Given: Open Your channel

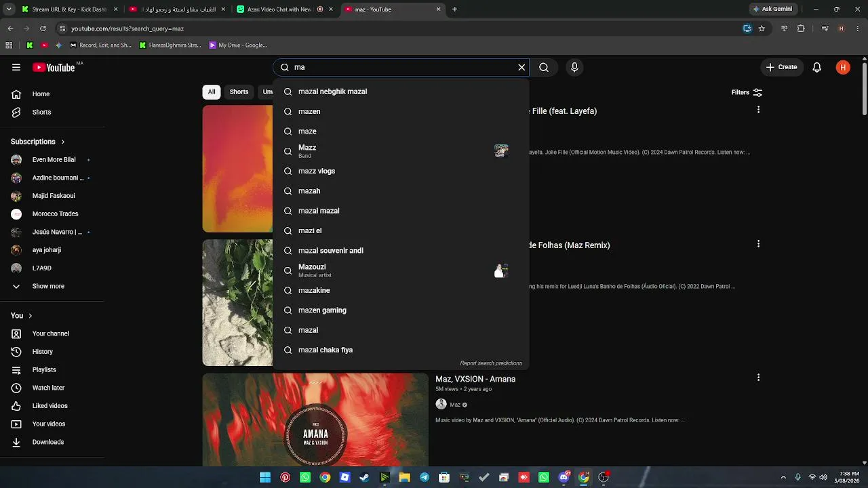Looking at the screenshot, I should pyautogui.click(x=52, y=333).
